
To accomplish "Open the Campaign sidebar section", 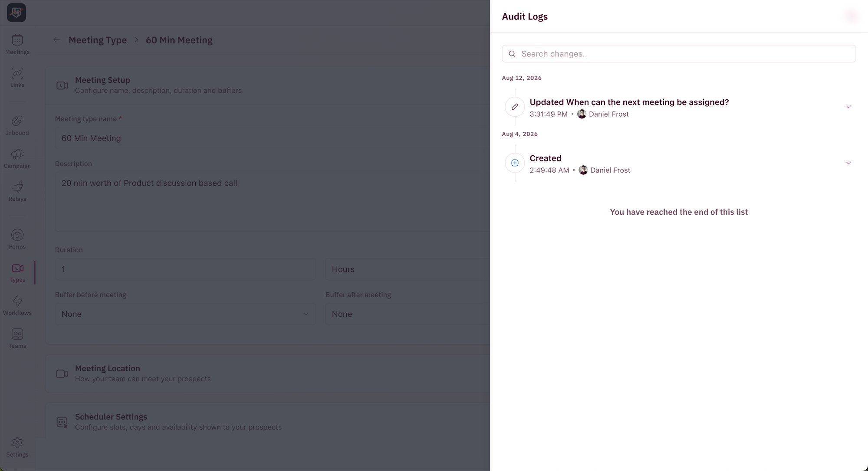I will pos(17,158).
